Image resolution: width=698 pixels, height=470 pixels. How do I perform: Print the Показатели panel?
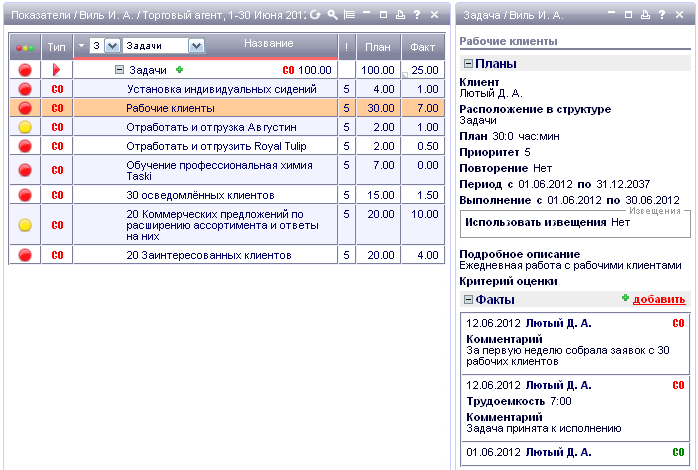[400, 15]
